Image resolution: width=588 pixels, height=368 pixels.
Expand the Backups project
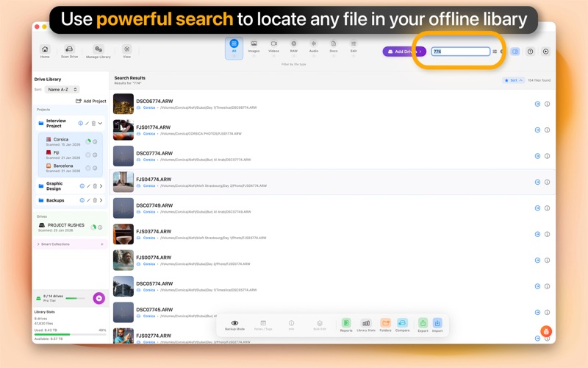[x=101, y=200]
